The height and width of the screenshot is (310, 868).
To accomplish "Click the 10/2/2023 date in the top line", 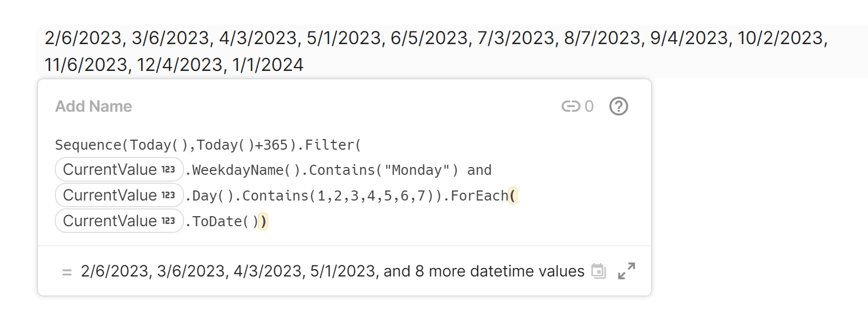I will [x=781, y=38].
